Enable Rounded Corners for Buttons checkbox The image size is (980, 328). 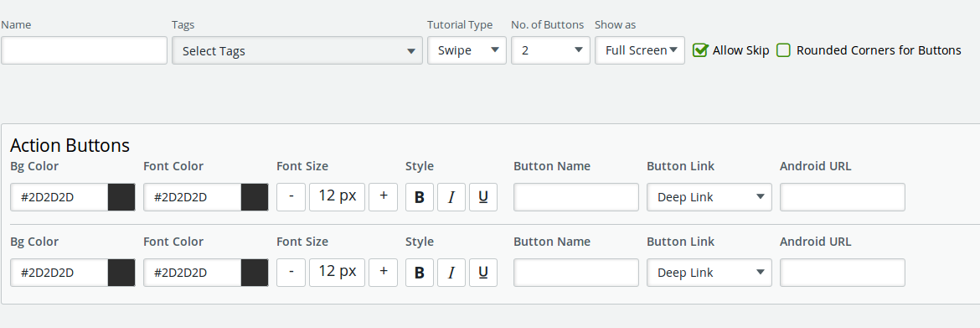click(x=784, y=50)
